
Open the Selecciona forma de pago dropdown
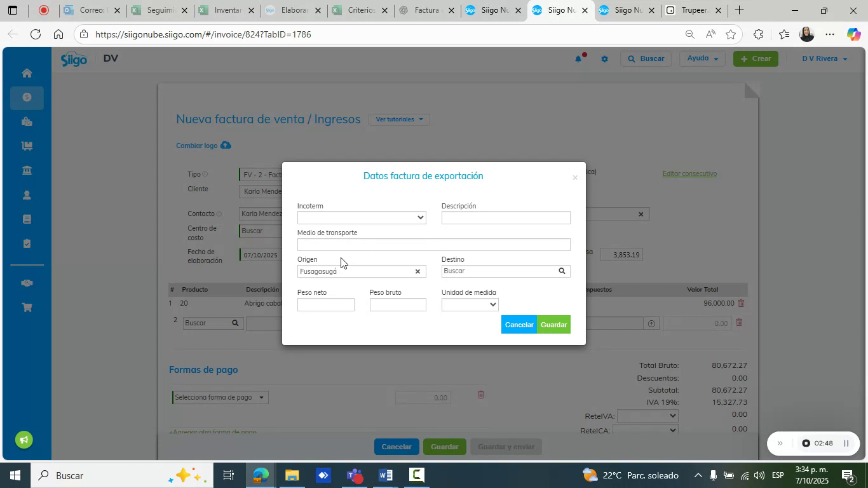pyautogui.click(x=220, y=398)
